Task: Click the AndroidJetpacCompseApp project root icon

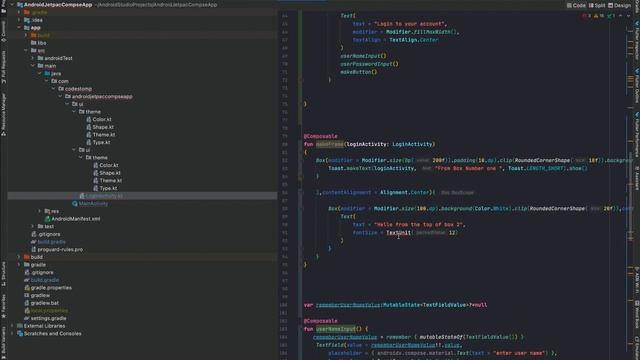Action: point(20,5)
